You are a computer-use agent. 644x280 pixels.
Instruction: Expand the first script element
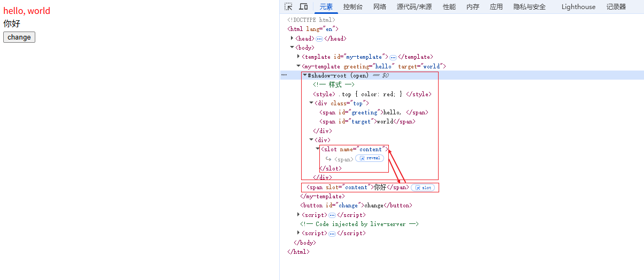coord(299,215)
